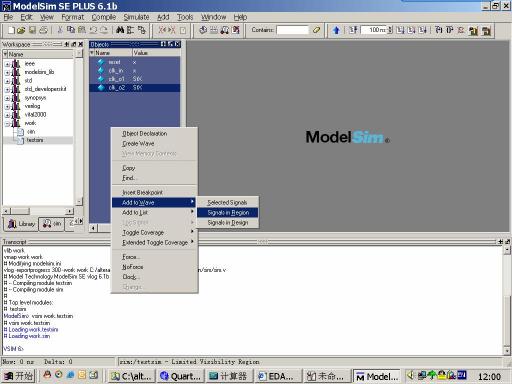Screen dimensions: 512x384
Task: Expand the verilog library tree node
Action: (x=7, y=107)
